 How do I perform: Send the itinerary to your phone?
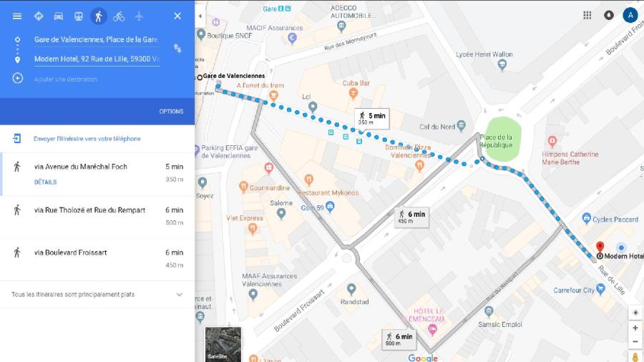point(87,139)
